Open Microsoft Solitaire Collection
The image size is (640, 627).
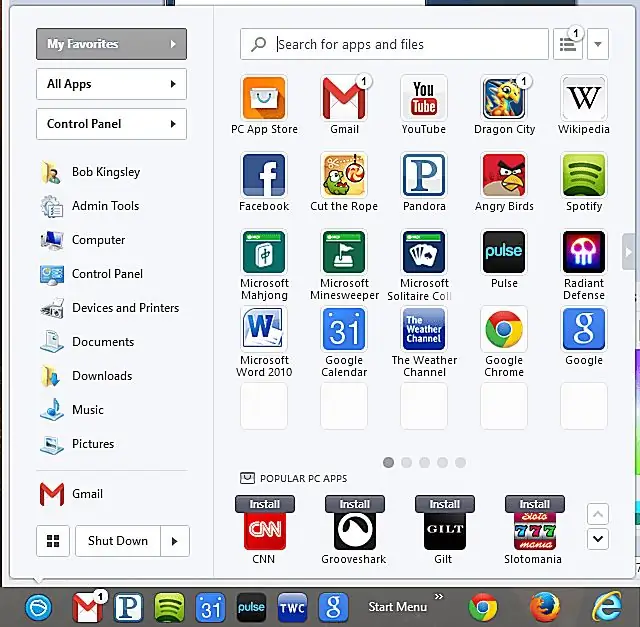click(x=424, y=252)
